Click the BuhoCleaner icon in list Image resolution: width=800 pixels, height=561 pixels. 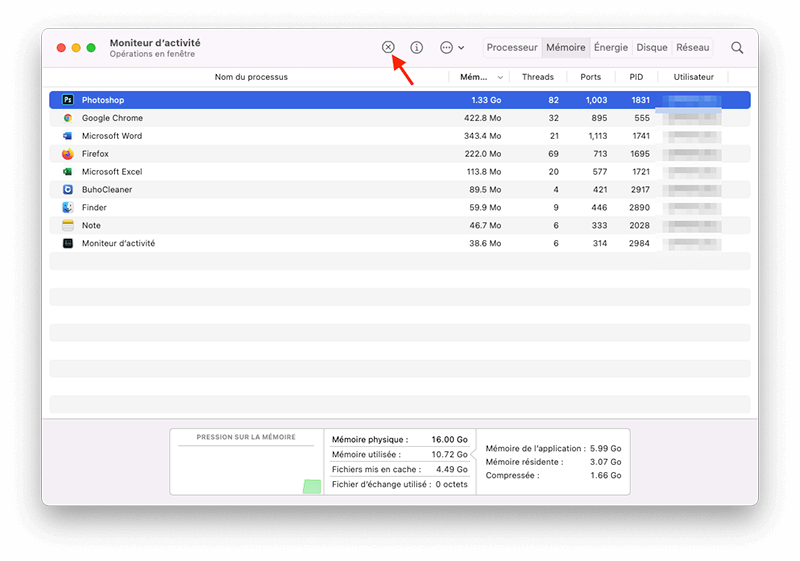(68, 189)
